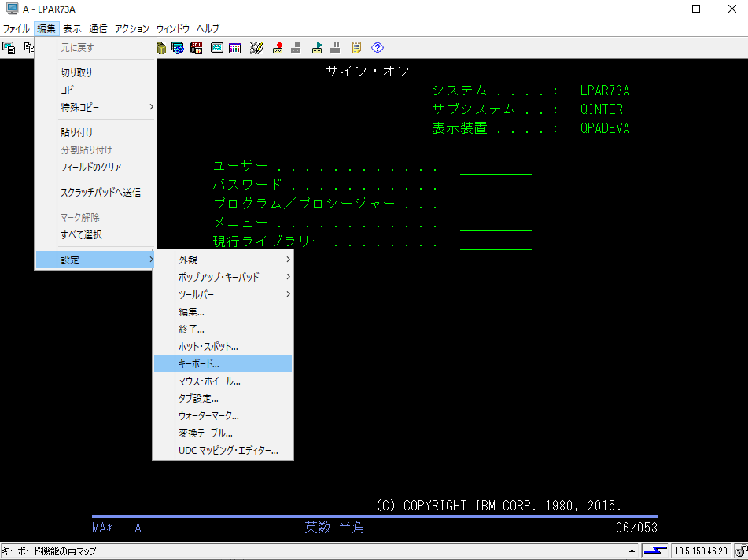
Task: Click the メニュー input field
Action: (496, 223)
